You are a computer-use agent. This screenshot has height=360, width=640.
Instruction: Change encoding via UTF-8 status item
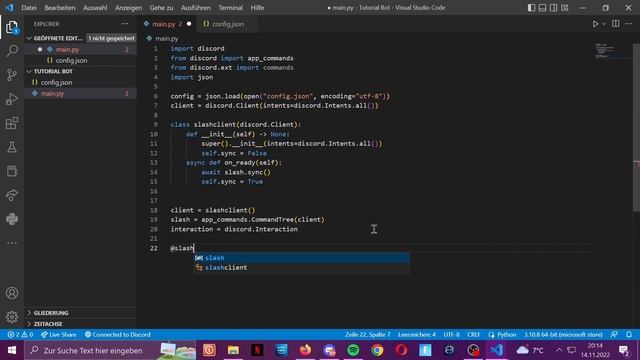click(451, 335)
